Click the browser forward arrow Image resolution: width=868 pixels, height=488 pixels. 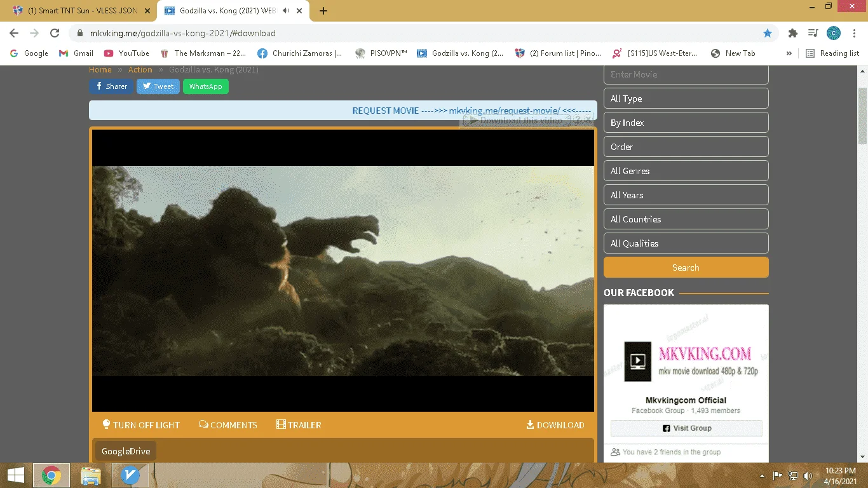coord(34,33)
